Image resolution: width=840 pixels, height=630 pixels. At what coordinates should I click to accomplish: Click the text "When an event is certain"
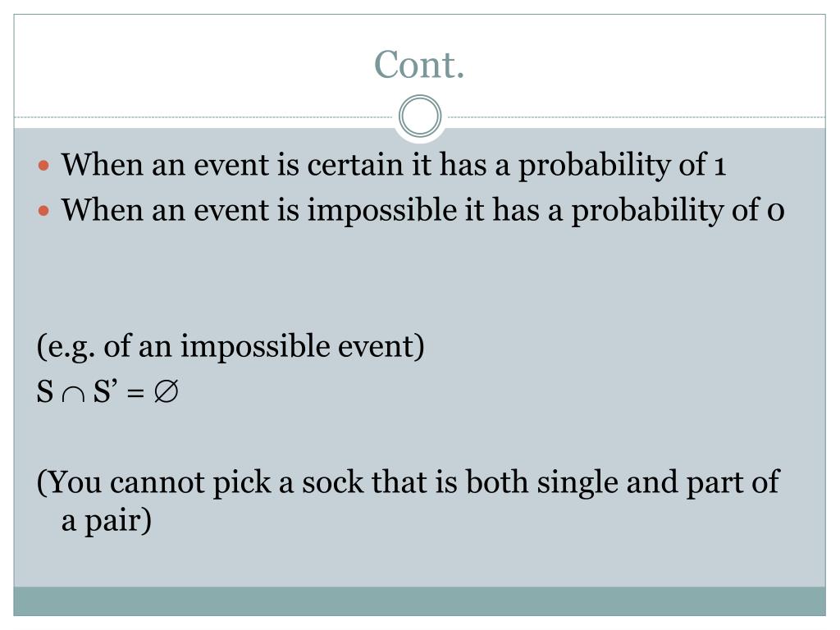pyautogui.click(x=232, y=164)
